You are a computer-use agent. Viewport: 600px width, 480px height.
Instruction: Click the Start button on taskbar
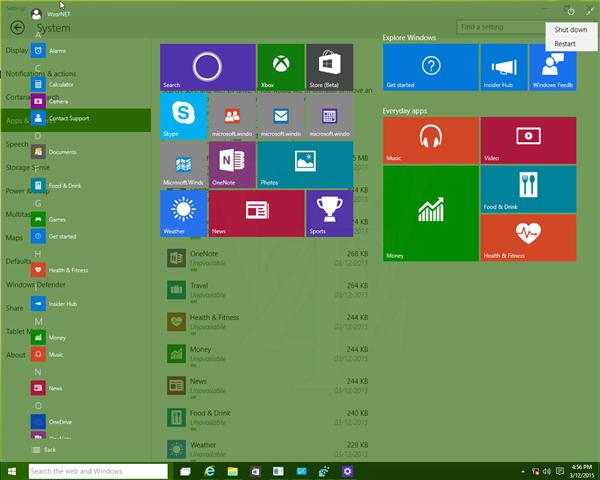coord(13,471)
